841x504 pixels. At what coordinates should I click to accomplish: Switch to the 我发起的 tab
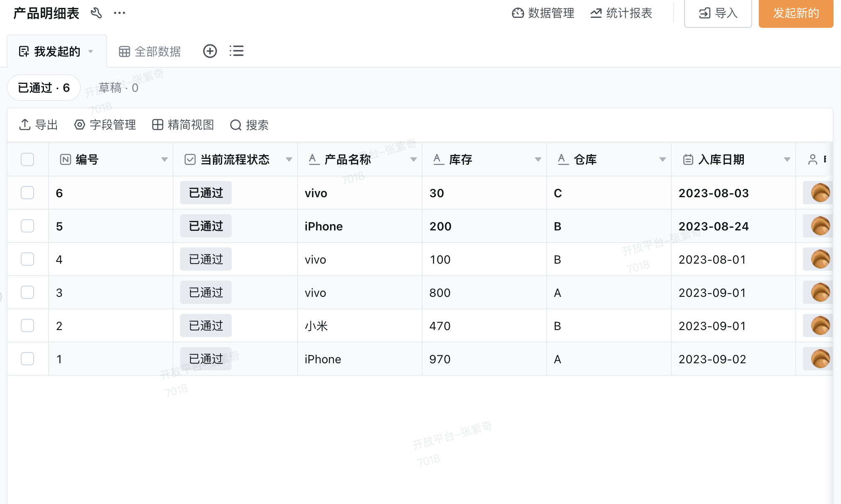[57, 51]
